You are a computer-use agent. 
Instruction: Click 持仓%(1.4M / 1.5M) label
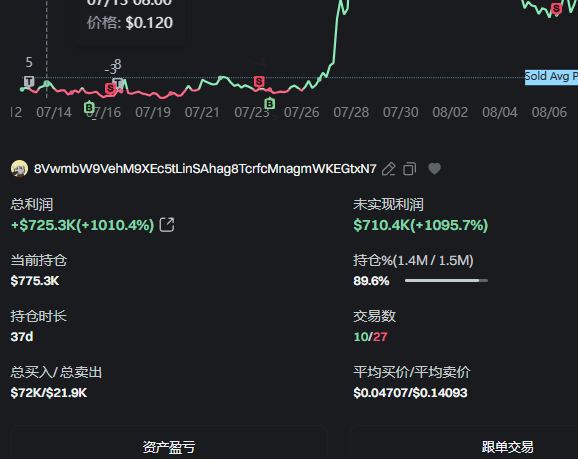point(413,261)
